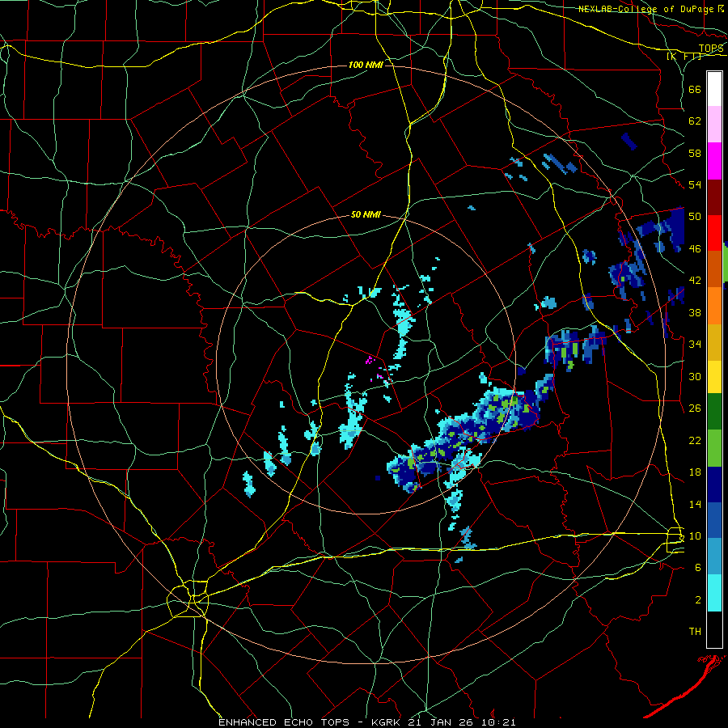This screenshot has height=728, width=728.
Task: Click the legend value 46
Action: [x=695, y=248]
